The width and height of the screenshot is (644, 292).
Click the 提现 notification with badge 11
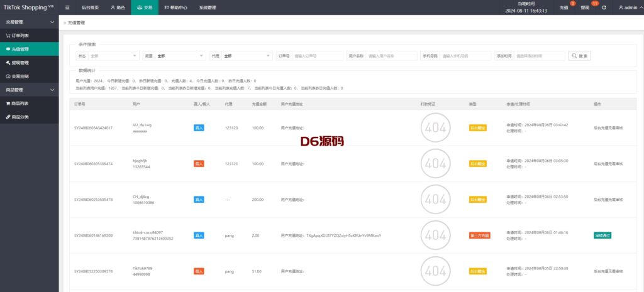(587, 7)
